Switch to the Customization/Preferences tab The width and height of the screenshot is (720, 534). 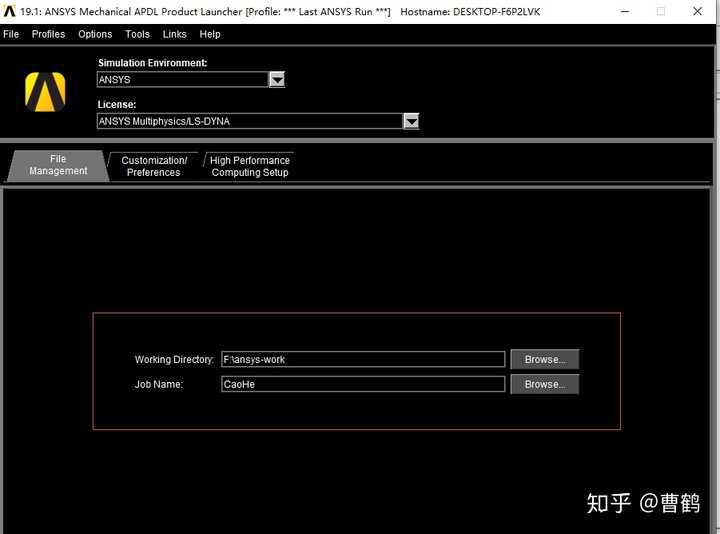tap(154, 166)
